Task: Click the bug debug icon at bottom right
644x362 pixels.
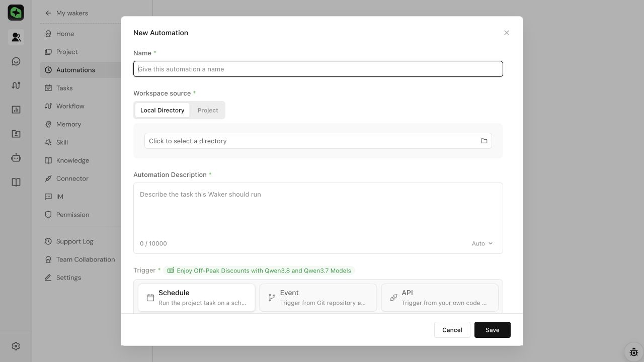Action: click(x=634, y=352)
